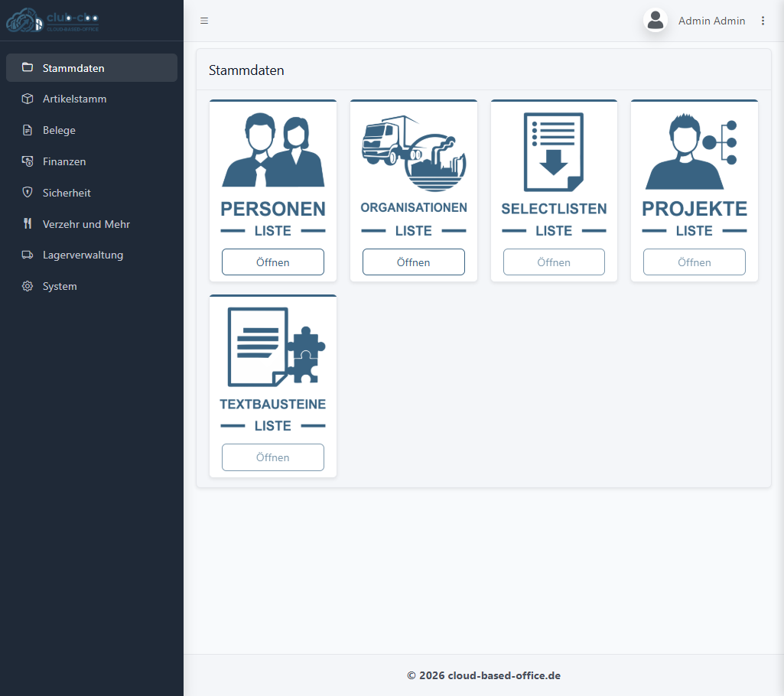784x696 pixels.
Task: Open the Selectlisten Liste with Öffnen
Action: [x=554, y=262]
